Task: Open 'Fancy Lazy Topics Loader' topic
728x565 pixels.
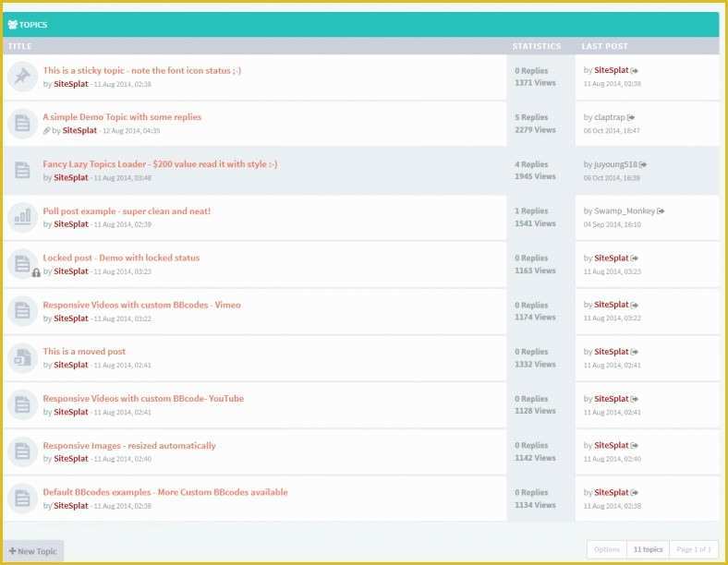Action: tap(160, 164)
